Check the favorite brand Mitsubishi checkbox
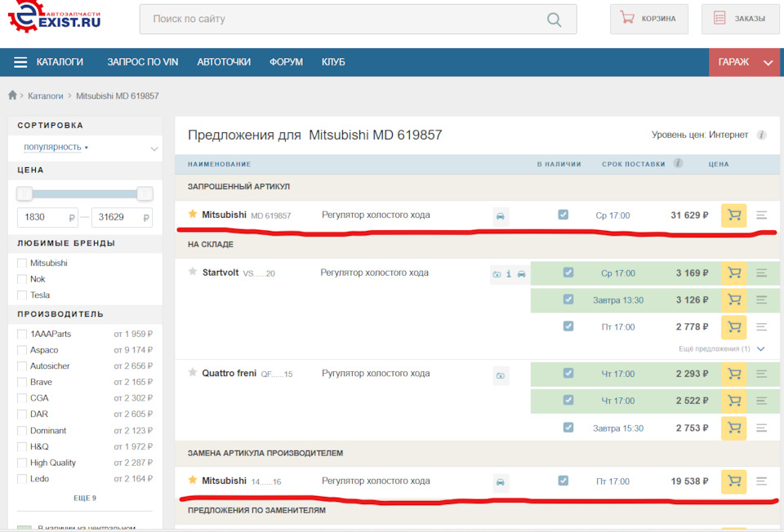Viewport: 784px width, 532px height. click(22, 264)
